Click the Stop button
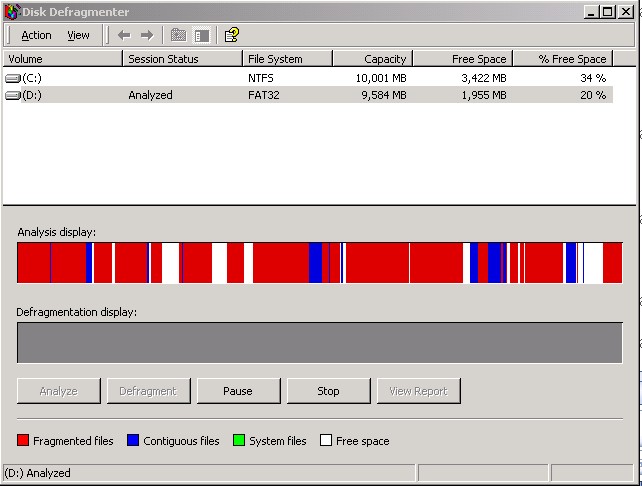The height and width of the screenshot is (486, 642). click(328, 391)
